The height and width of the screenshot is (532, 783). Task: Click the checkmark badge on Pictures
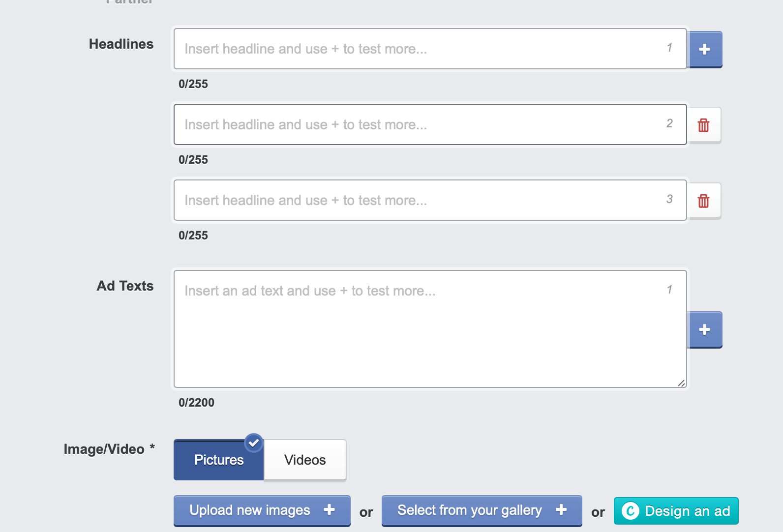[254, 443]
